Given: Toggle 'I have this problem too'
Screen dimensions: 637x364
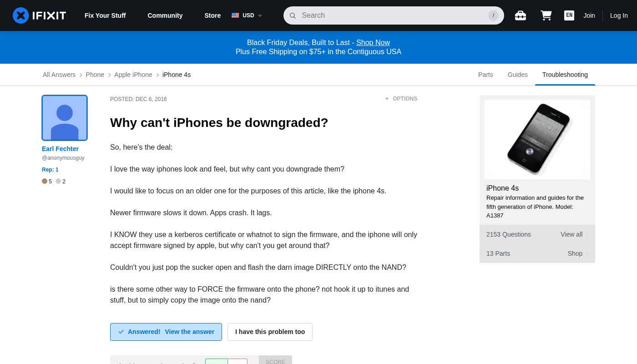Looking at the screenshot, I should point(270,332).
